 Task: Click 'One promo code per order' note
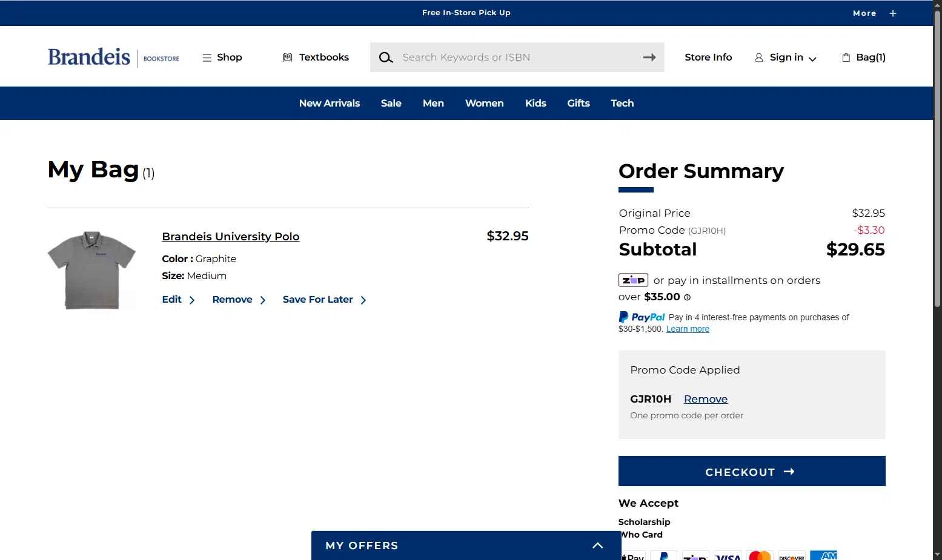click(x=686, y=415)
